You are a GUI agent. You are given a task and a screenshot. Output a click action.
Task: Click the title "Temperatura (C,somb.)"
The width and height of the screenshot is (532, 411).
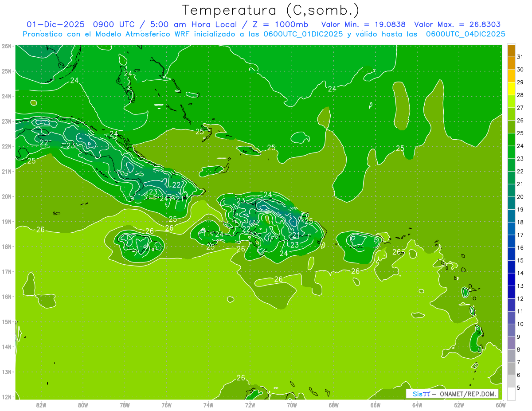pos(271,11)
